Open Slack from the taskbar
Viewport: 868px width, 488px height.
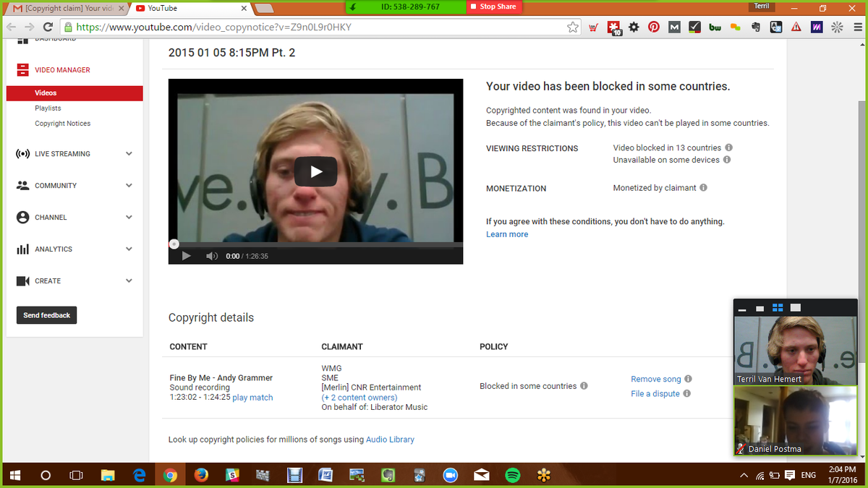tap(232, 475)
